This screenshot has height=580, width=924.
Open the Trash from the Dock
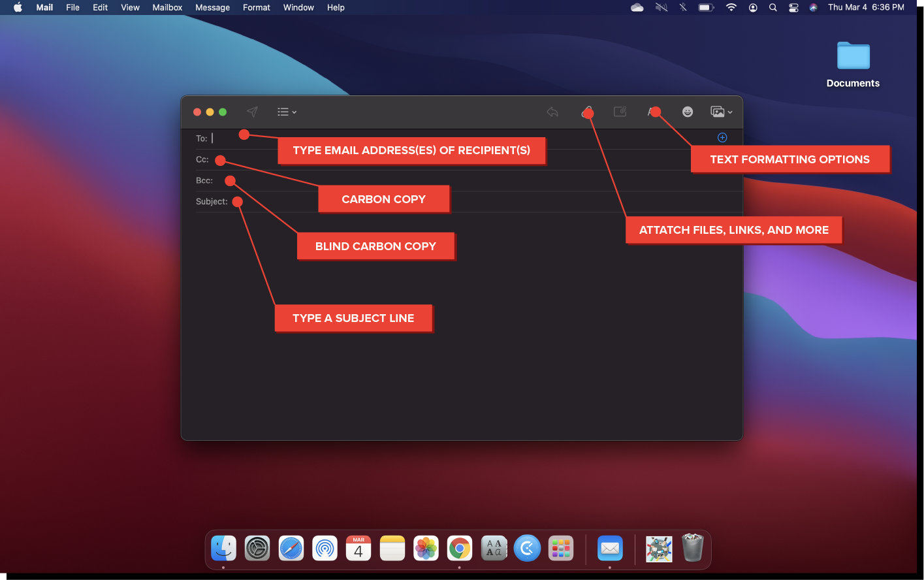(692, 547)
